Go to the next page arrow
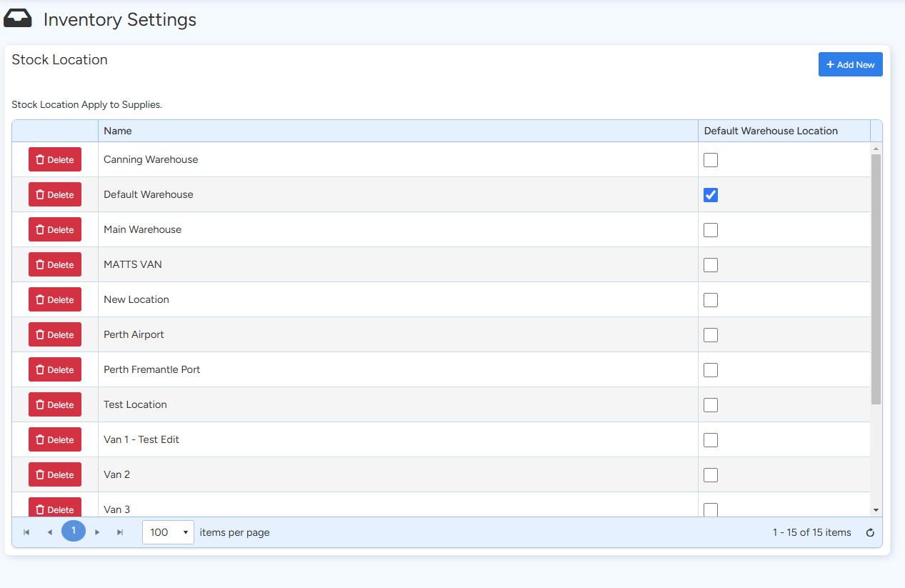 tap(97, 532)
